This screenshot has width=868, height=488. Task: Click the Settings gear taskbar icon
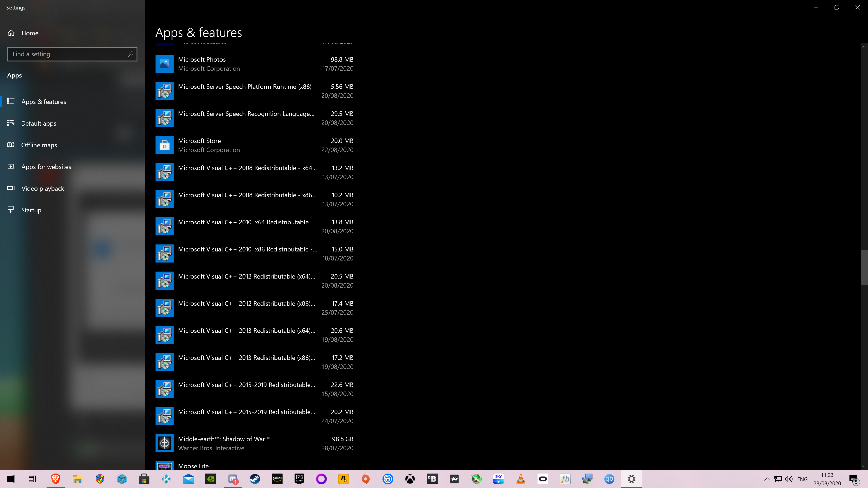[632, 479]
